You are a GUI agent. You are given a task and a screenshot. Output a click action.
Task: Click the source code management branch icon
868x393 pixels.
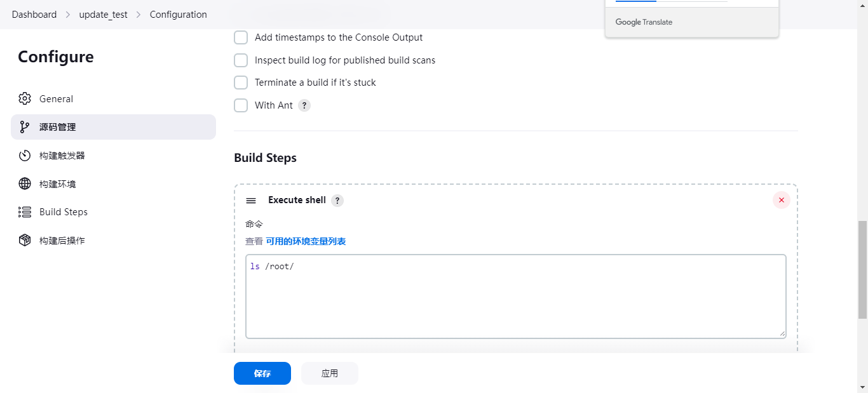pos(25,127)
